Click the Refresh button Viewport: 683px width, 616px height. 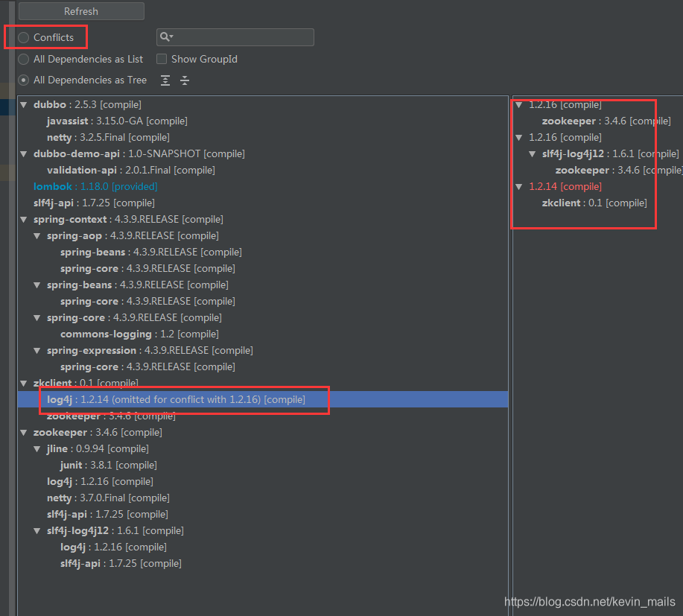pyautogui.click(x=81, y=11)
